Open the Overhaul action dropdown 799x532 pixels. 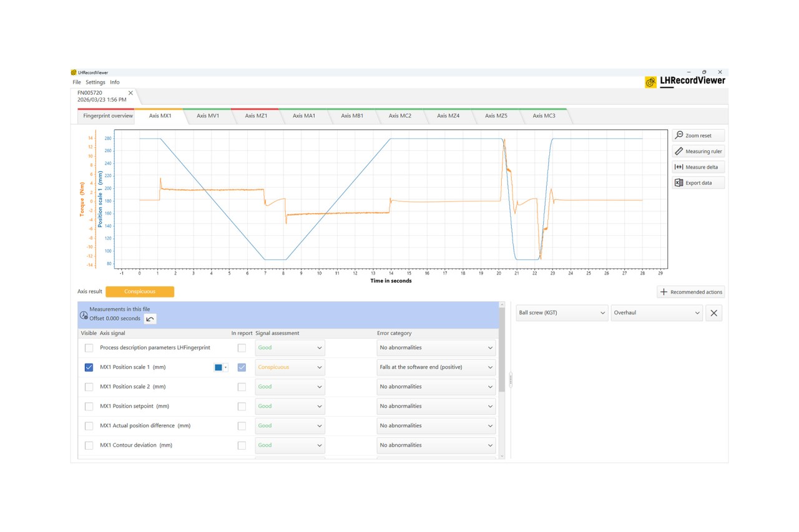click(657, 312)
